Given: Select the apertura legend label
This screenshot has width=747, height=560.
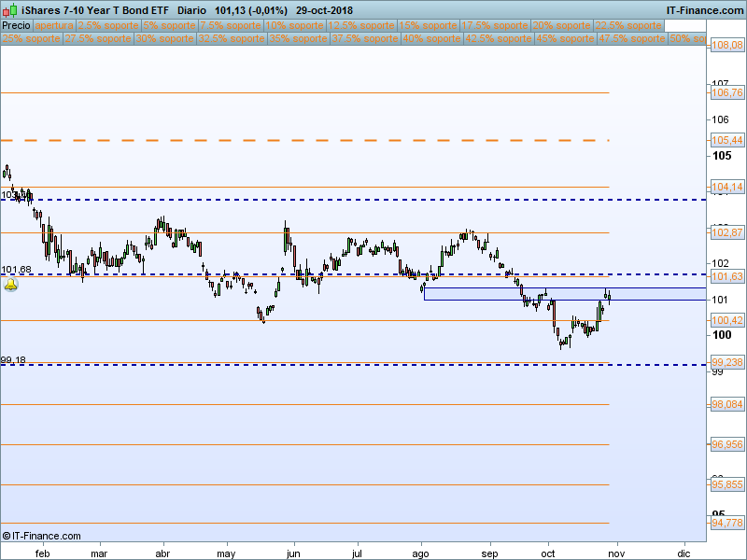Looking at the screenshot, I should [x=55, y=26].
